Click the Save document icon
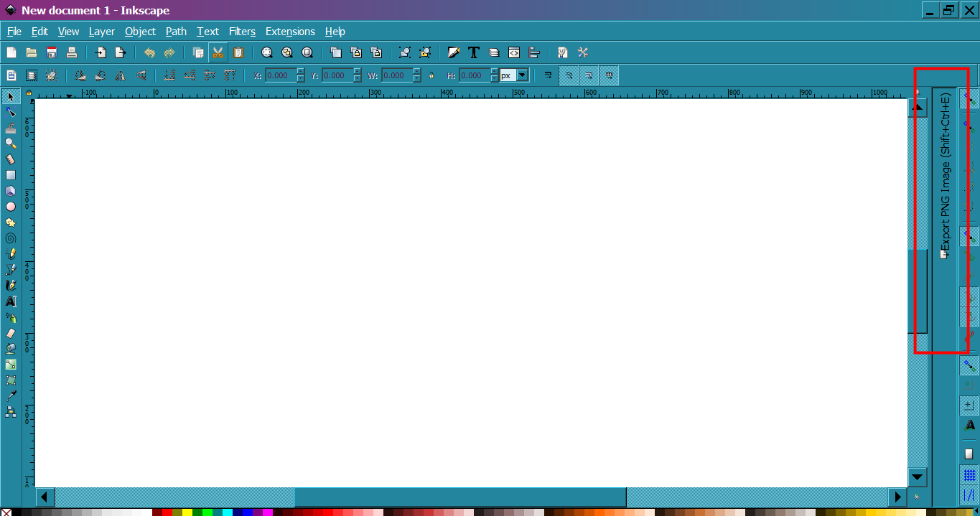 (x=52, y=52)
